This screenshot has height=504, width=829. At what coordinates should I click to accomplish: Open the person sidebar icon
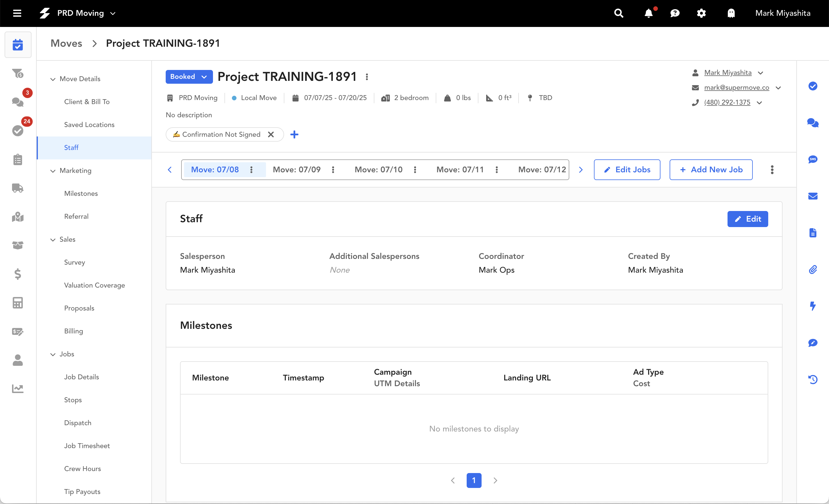(x=18, y=360)
